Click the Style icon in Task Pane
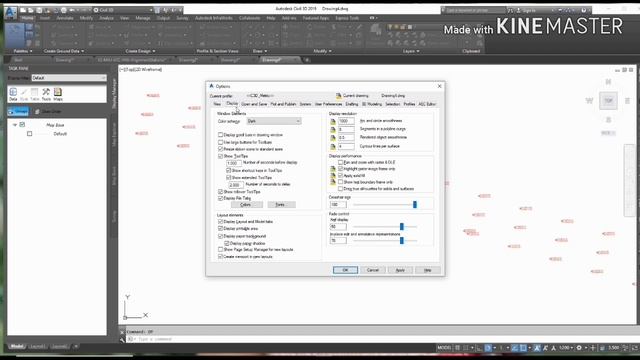Viewport: 640px width, 360px height. pyautogui.click(x=24, y=94)
